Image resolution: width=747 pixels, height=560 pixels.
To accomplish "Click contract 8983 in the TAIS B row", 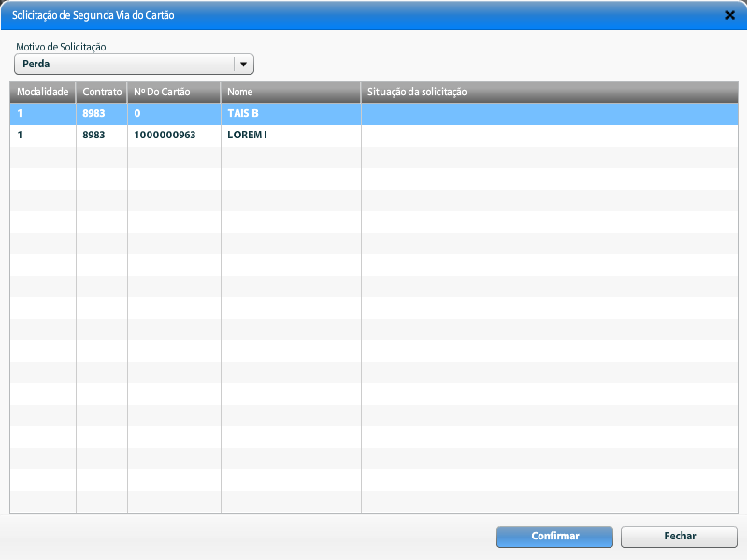I will pyautogui.click(x=93, y=114).
